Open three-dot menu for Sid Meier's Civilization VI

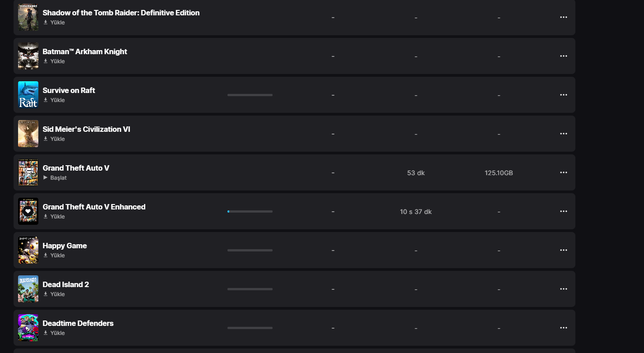tap(563, 134)
